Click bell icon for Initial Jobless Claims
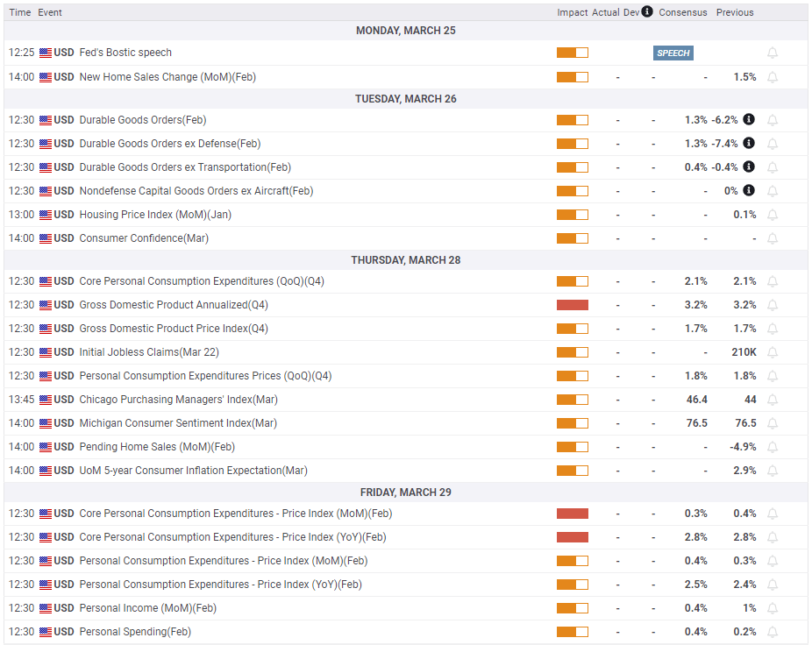Image resolution: width=812 pixels, height=645 pixels. click(773, 352)
